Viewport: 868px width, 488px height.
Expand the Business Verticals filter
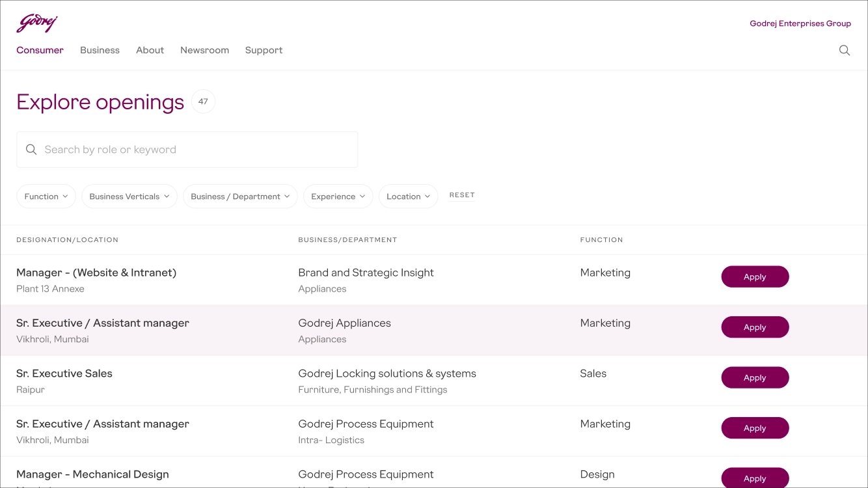(129, 196)
